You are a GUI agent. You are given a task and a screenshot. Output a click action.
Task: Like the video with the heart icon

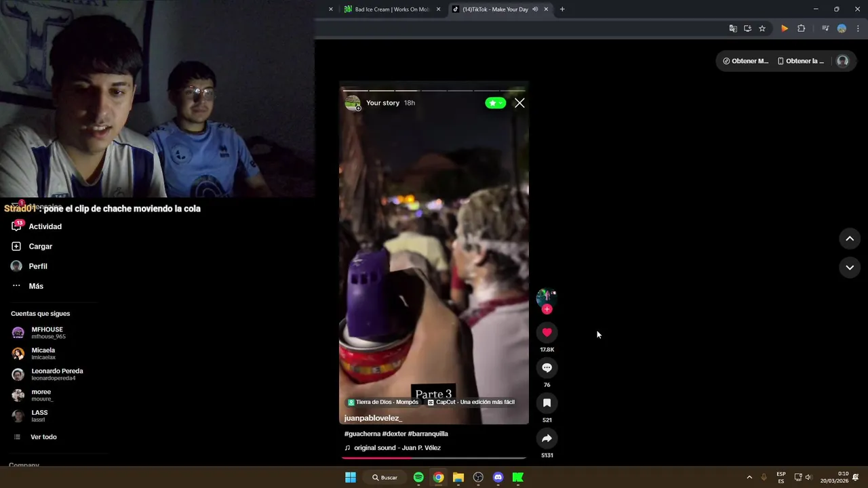point(547,332)
